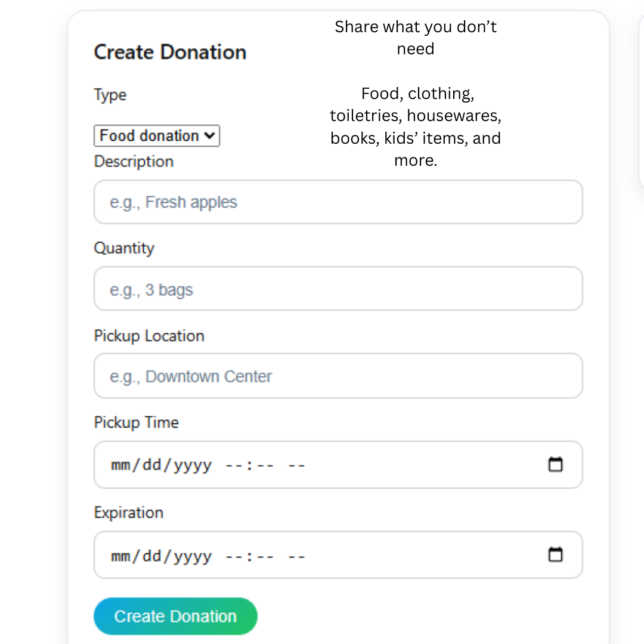This screenshot has height=644, width=644.
Task: Select the year segment in Expiration
Action: [192, 555]
